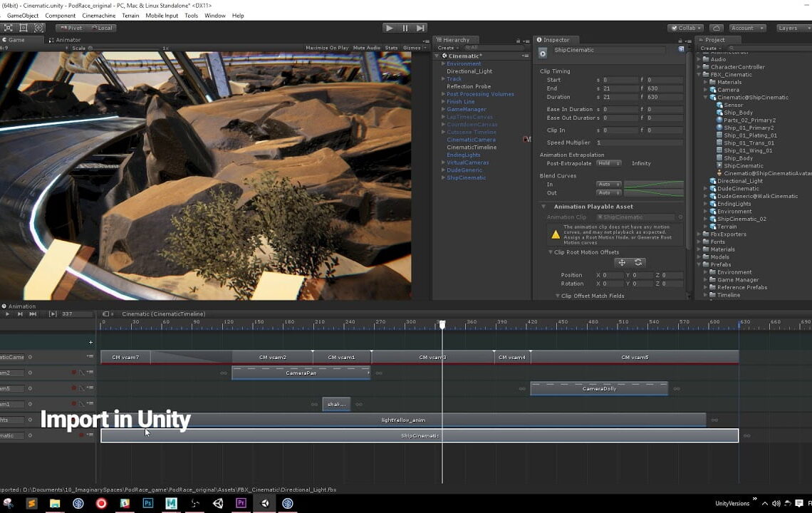Image resolution: width=812 pixels, height=513 pixels.
Task: Toggle record on the vcam1 track
Action: pos(73,404)
